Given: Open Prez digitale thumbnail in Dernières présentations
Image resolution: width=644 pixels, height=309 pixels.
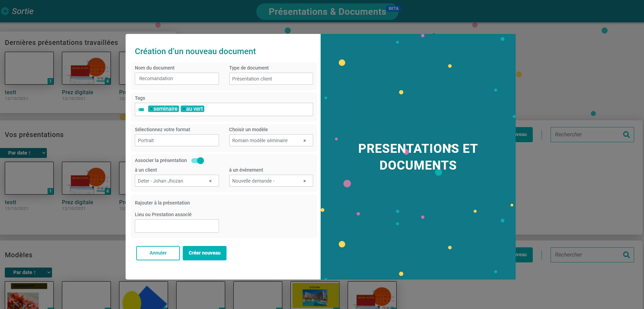Looking at the screenshot, I should tap(86, 68).
